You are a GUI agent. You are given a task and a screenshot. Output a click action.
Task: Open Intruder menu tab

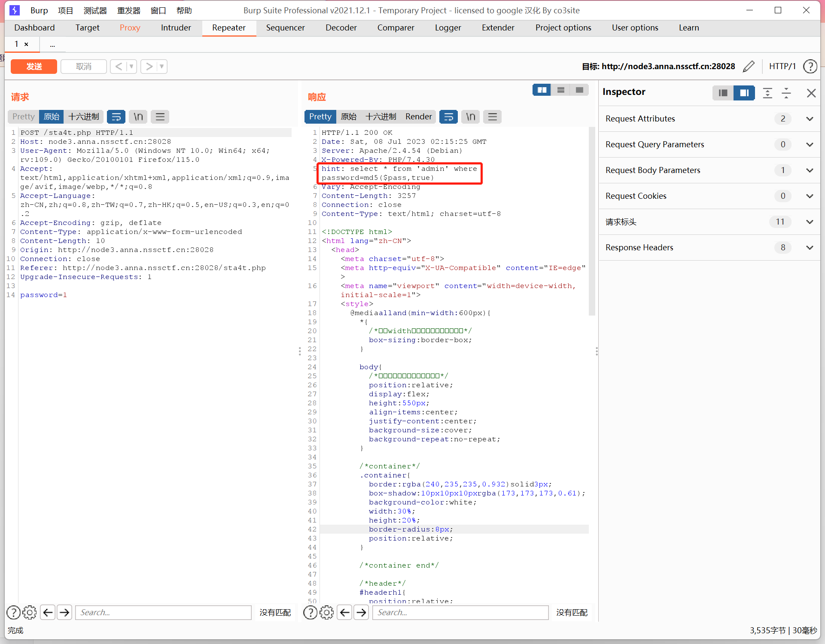coord(176,27)
